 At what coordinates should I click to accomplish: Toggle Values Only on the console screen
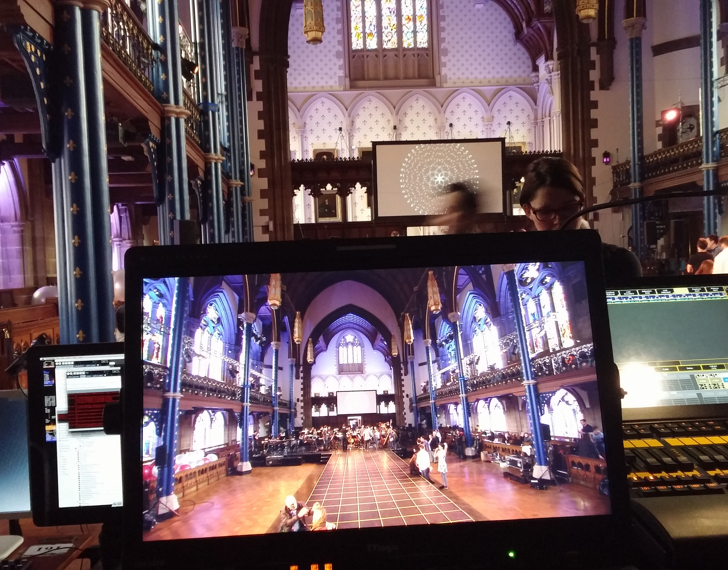coord(713,367)
